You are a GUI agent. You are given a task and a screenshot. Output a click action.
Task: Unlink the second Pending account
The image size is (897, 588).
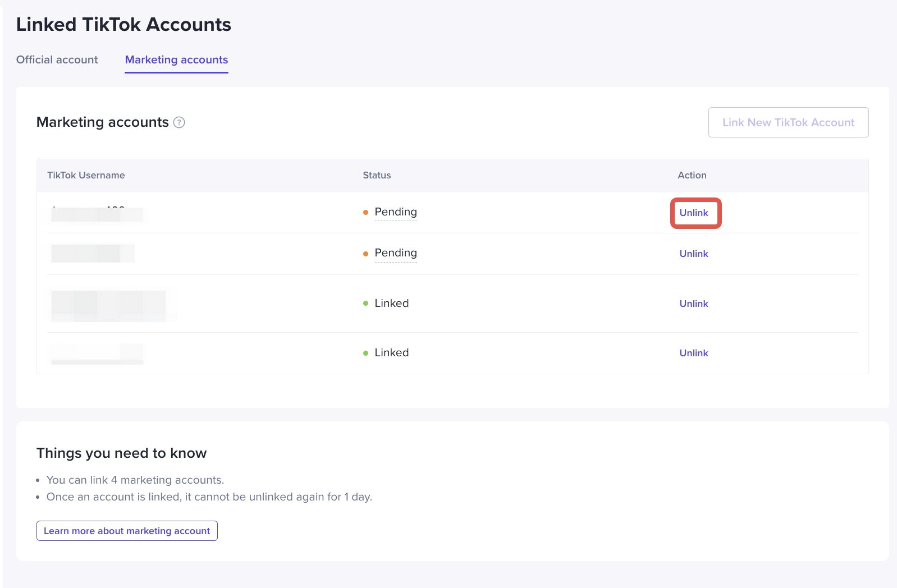click(x=694, y=254)
